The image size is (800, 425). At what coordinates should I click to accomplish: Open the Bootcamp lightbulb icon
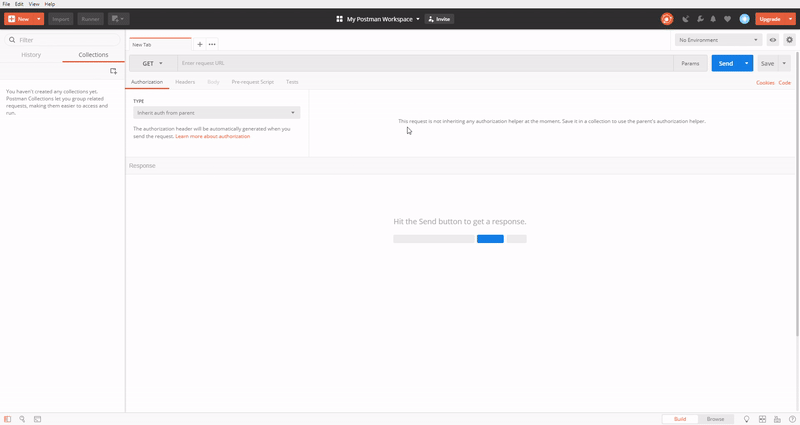(x=746, y=419)
